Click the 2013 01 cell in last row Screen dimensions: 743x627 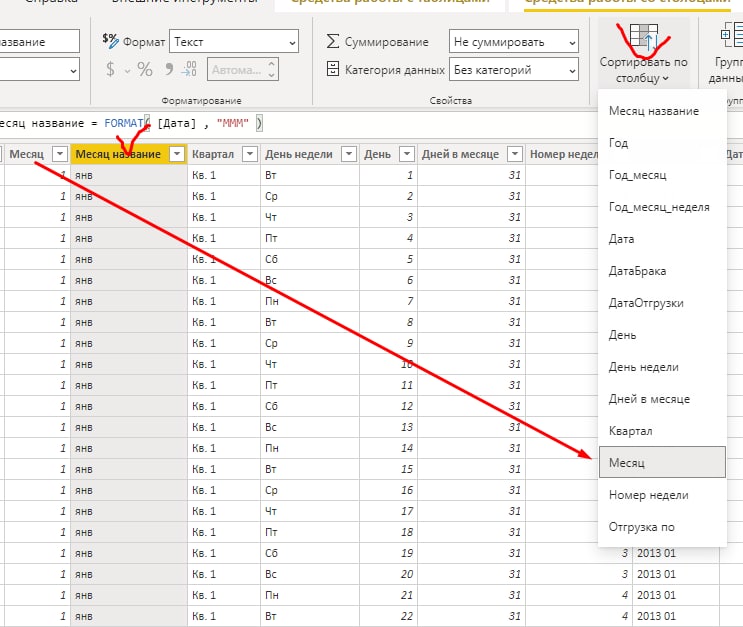point(675,616)
